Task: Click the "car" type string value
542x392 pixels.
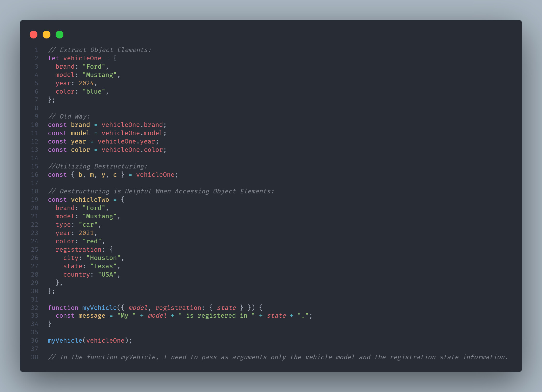Action: [88, 225]
